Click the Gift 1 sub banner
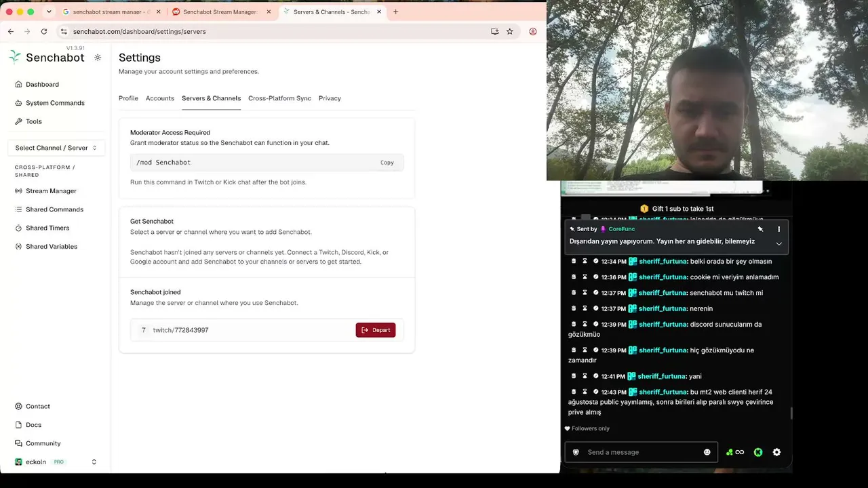The width and height of the screenshot is (868, 488). tap(677, 209)
